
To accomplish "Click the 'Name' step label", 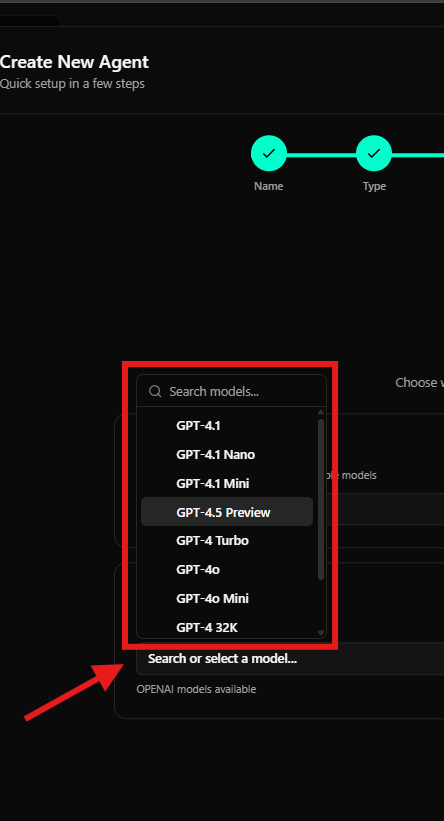I will [269, 186].
